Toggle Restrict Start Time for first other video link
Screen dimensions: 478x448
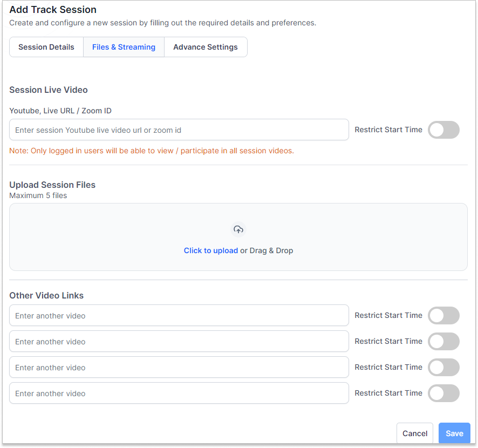pyautogui.click(x=443, y=315)
